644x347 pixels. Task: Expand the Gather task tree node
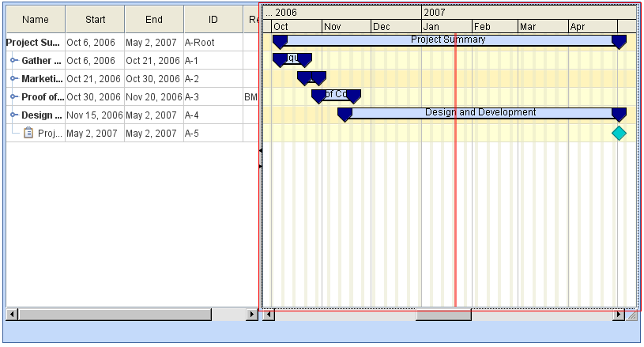(14, 61)
